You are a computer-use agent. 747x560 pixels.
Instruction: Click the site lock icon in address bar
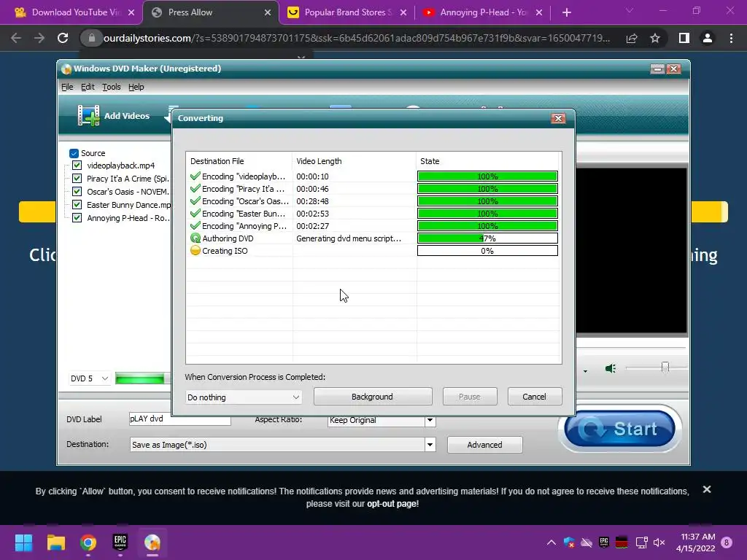92,38
